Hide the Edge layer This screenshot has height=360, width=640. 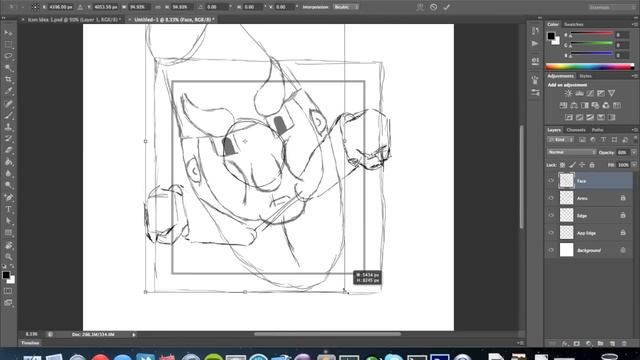pos(551,216)
